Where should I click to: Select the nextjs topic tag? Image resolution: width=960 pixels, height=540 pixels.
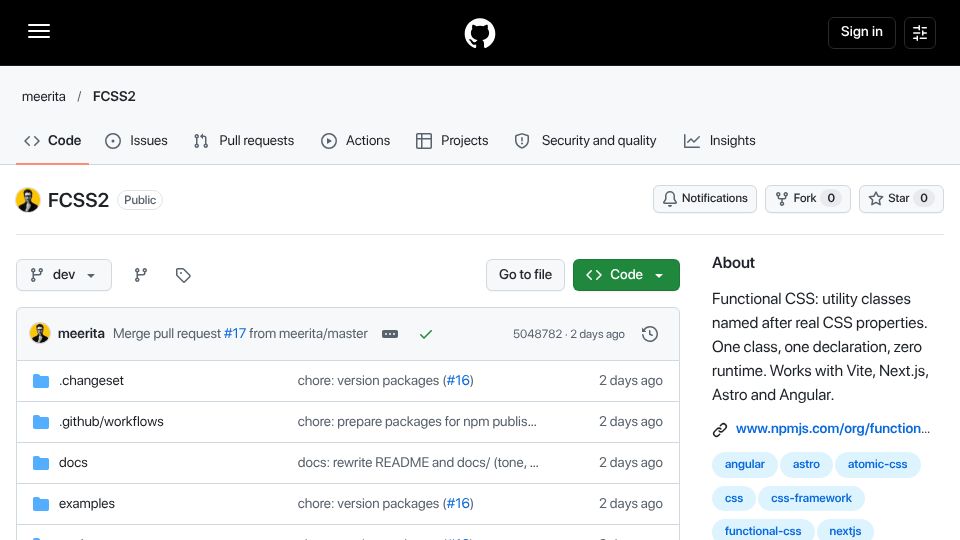click(845, 531)
